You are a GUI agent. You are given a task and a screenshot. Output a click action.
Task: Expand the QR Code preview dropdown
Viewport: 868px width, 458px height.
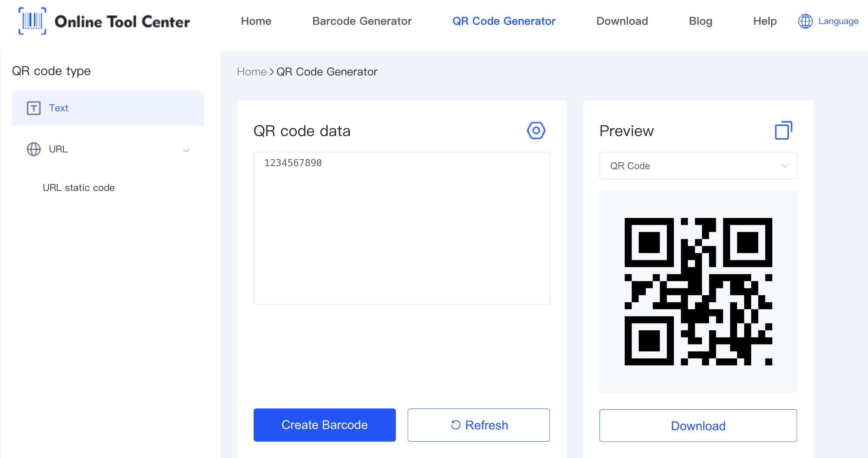[698, 166]
